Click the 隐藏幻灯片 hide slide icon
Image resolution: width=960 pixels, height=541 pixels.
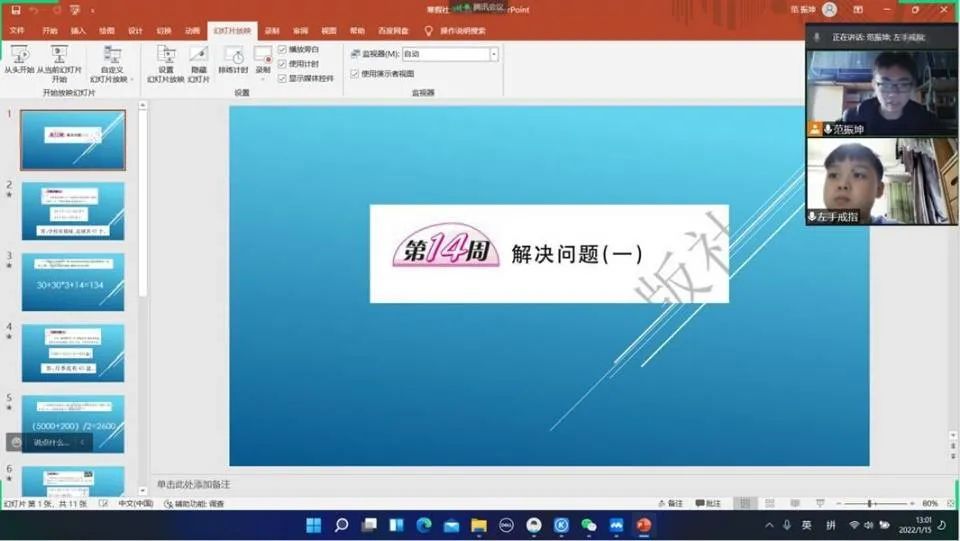click(199, 57)
